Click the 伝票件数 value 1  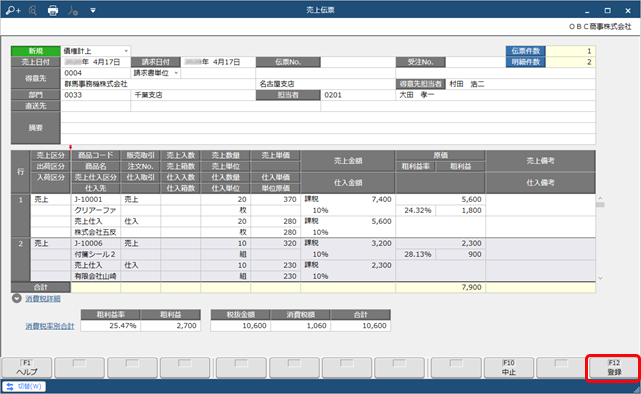click(x=571, y=51)
